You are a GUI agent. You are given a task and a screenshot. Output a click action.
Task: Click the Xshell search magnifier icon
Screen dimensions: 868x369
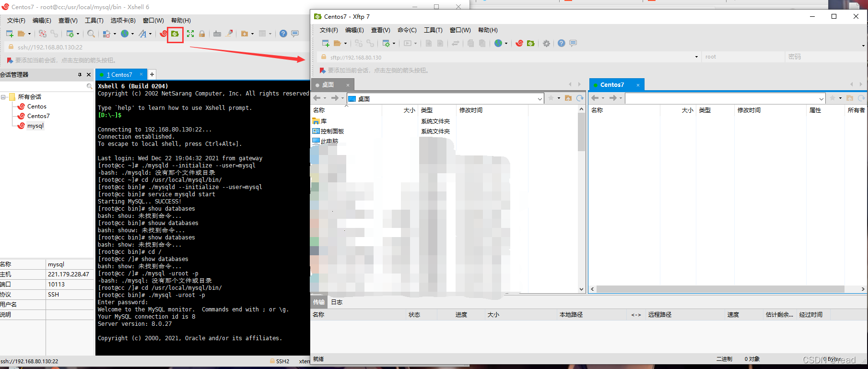tap(91, 34)
